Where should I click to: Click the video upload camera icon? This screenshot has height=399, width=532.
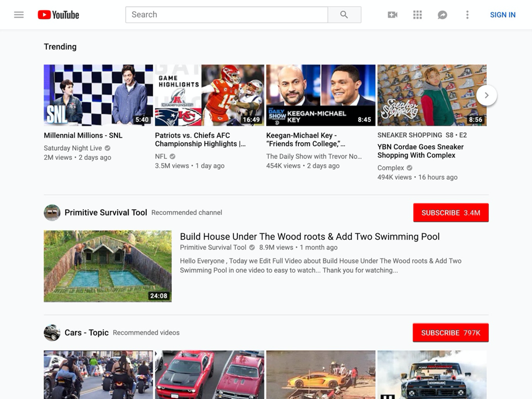(x=392, y=14)
